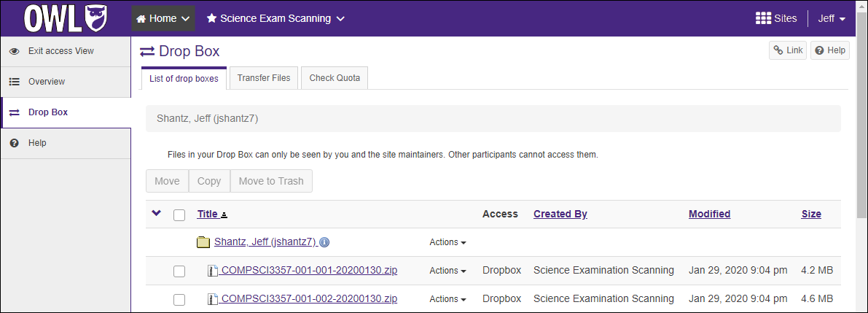868x313 pixels.
Task: Open the Home site dropdown
Action: [x=163, y=18]
